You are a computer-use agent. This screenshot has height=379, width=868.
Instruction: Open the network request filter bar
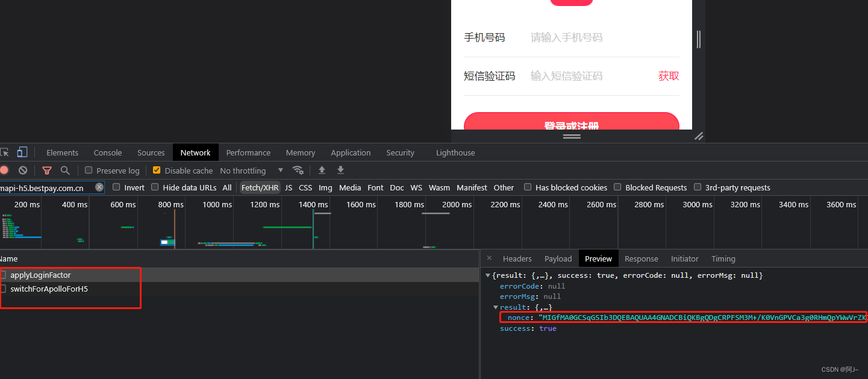coord(47,171)
